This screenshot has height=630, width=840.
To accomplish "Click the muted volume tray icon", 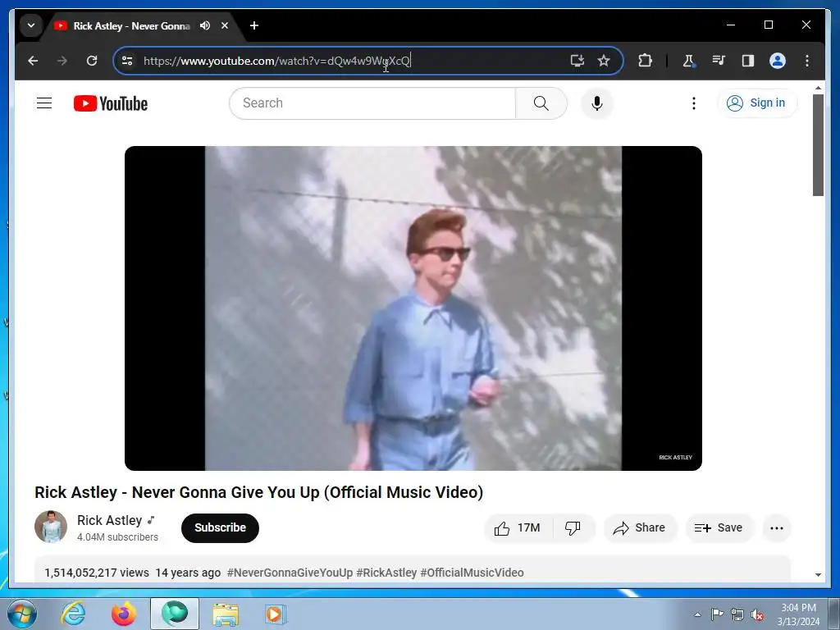I will pyautogui.click(x=757, y=614).
